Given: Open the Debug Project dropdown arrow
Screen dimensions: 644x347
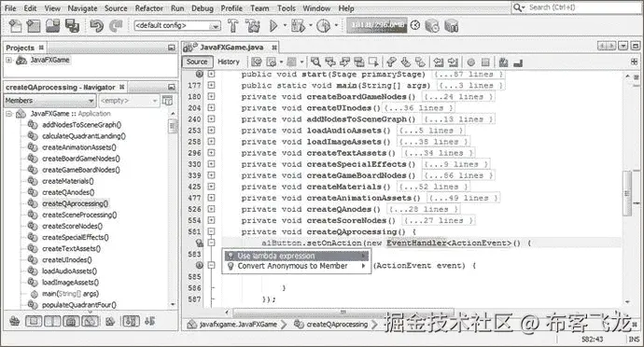Looking at the screenshot, I should click(x=310, y=25).
